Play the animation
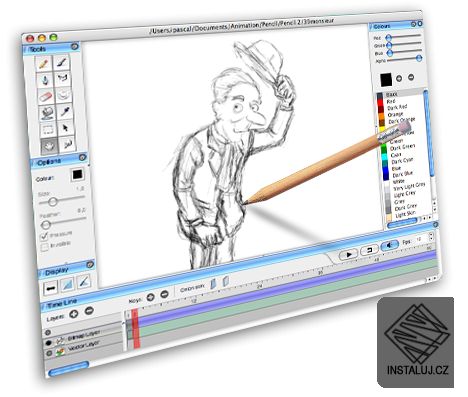This screenshot has width=468, height=397. click(348, 255)
